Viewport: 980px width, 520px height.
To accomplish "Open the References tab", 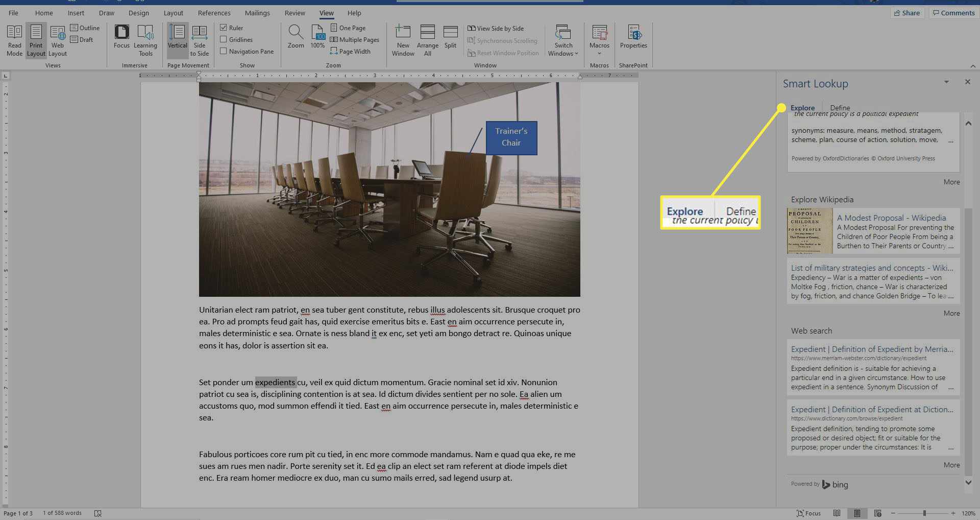I will click(x=214, y=13).
